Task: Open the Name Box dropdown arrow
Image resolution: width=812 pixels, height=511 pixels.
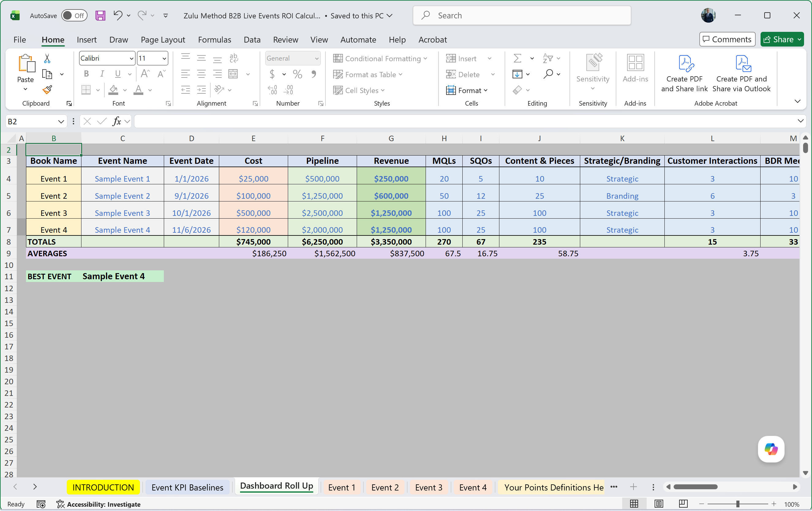Action: 61,122
